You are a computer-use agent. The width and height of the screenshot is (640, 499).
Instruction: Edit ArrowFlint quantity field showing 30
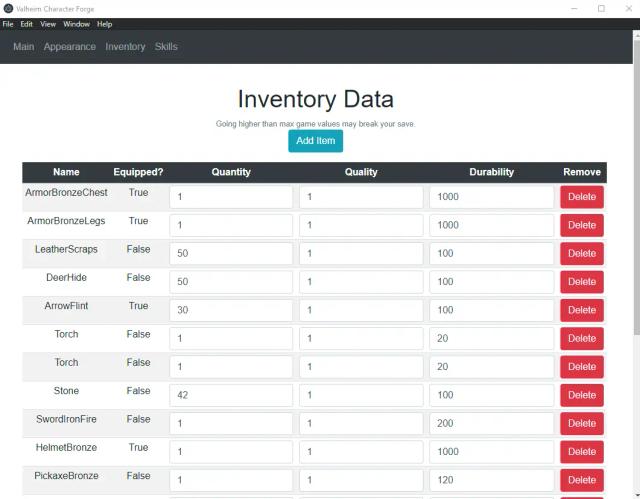231,310
